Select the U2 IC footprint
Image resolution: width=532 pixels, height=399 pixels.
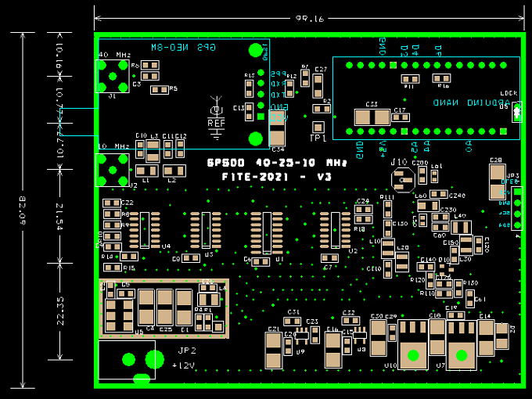pos(336,230)
